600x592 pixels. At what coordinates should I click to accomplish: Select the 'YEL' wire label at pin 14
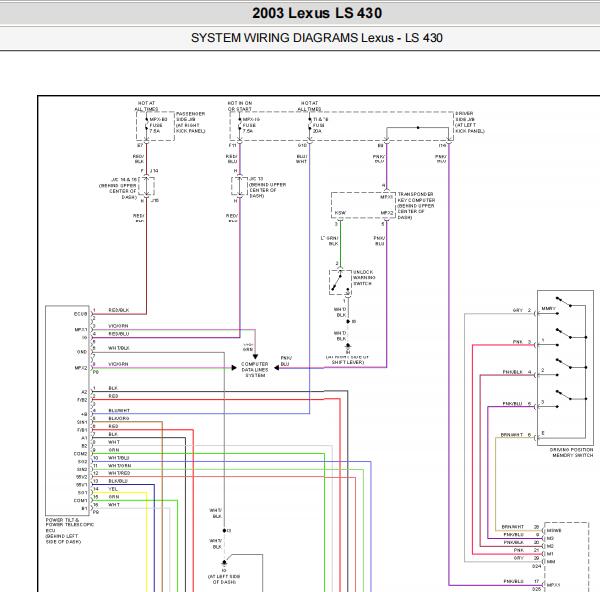(113, 489)
